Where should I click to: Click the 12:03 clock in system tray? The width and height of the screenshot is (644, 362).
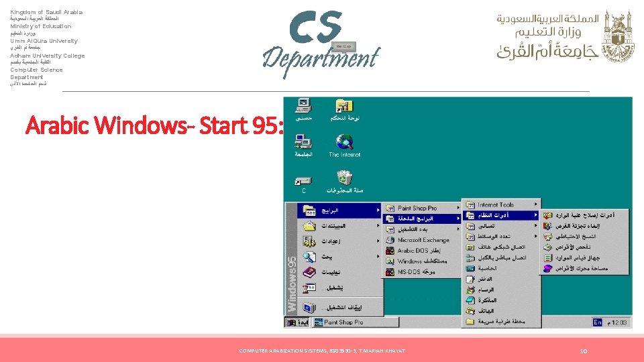tap(618, 323)
